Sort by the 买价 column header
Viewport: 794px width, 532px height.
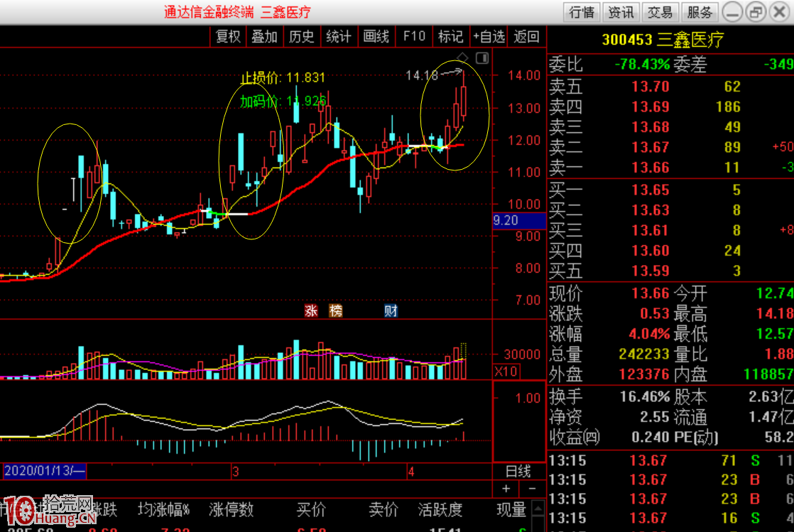[x=311, y=510]
